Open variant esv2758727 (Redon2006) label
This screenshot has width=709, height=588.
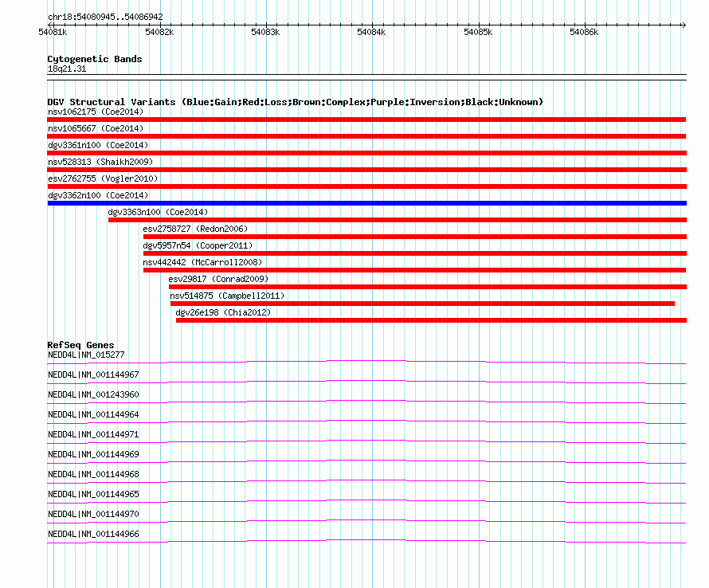click(x=195, y=229)
